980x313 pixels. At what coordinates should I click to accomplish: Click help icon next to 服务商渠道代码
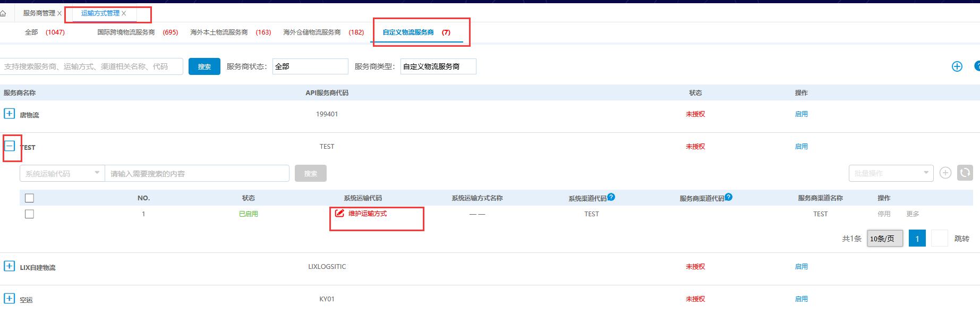pyautogui.click(x=728, y=197)
